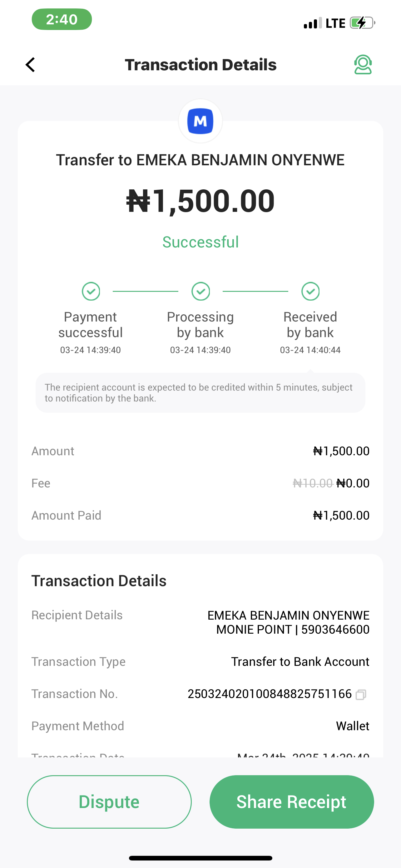Tap the battery charging indicator
Image resolution: width=401 pixels, height=868 pixels.
362,23
